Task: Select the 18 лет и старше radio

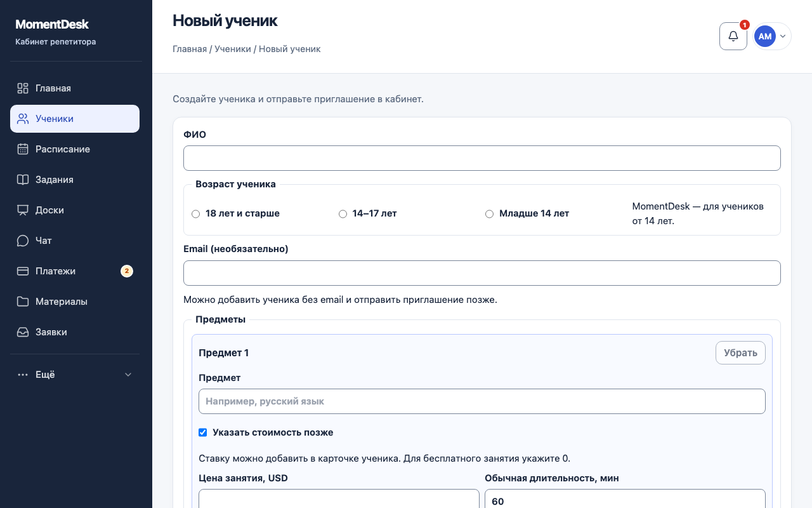Action: click(x=195, y=214)
